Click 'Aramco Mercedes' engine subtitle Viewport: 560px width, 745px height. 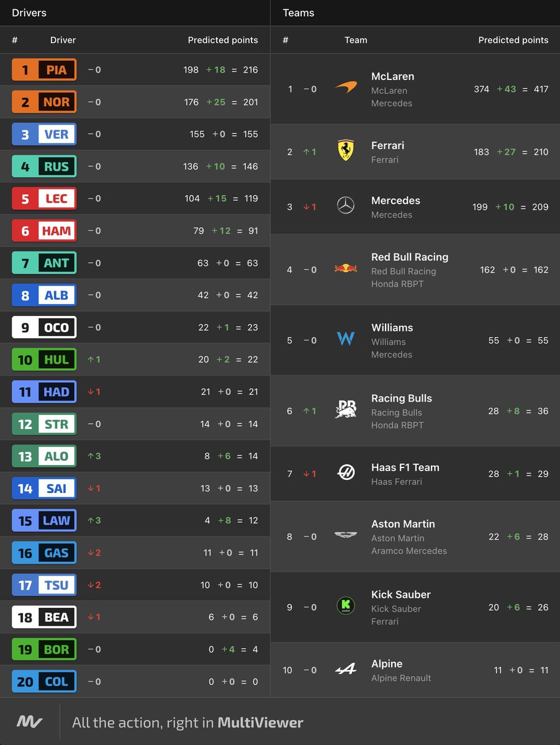click(x=409, y=551)
